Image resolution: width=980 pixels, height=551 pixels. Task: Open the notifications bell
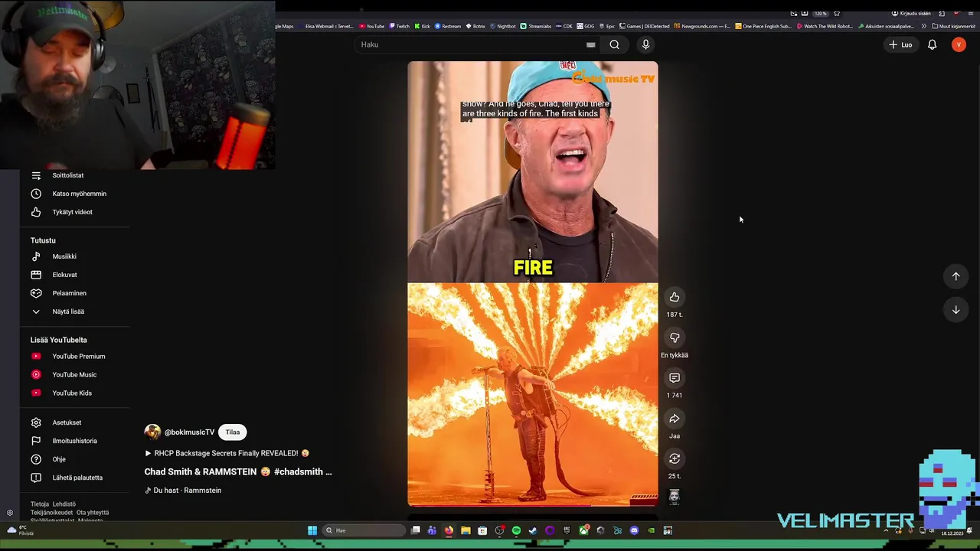coord(932,44)
